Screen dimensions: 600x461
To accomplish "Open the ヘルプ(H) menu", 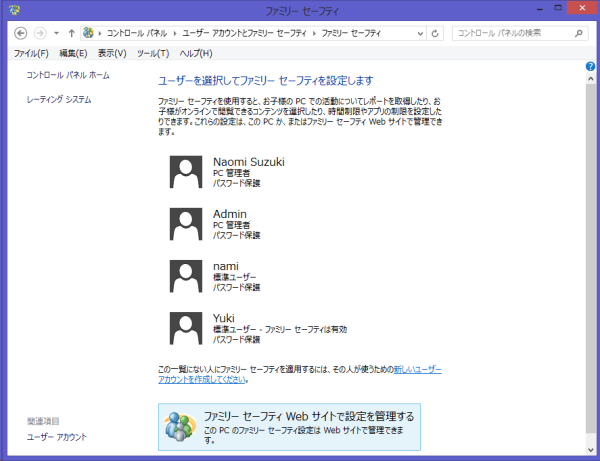I will (x=196, y=53).
